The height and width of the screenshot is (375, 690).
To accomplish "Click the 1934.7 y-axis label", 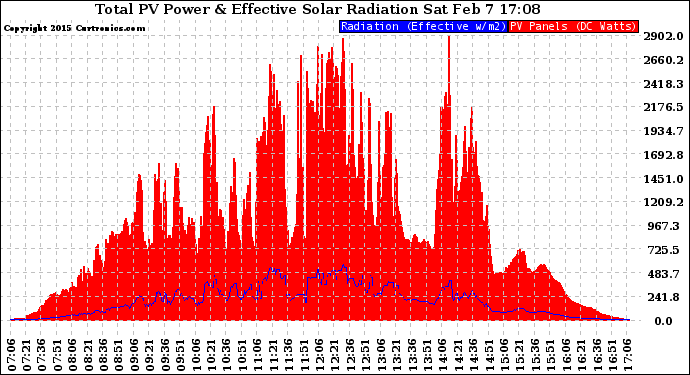I will pos(663,131).
